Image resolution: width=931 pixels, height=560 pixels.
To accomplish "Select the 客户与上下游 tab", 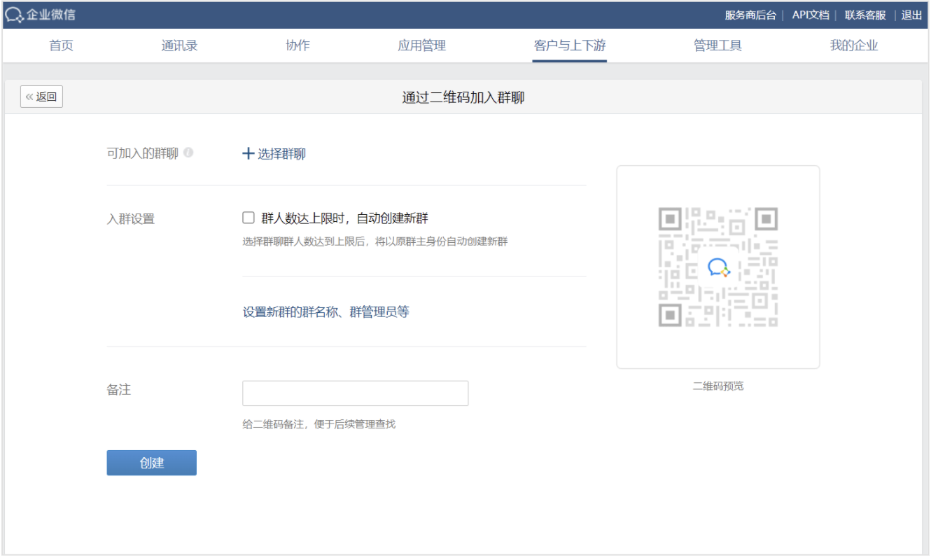I will coord(570,45).
